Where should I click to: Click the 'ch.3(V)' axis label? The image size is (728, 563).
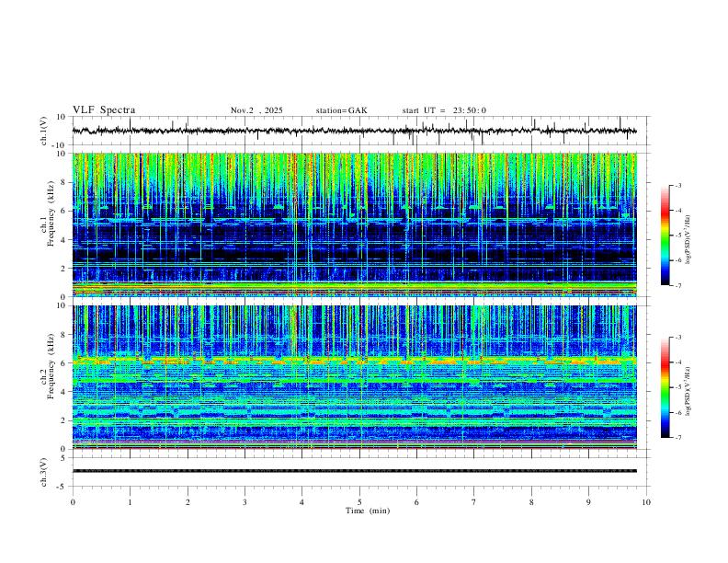click(x=44, y=472)
